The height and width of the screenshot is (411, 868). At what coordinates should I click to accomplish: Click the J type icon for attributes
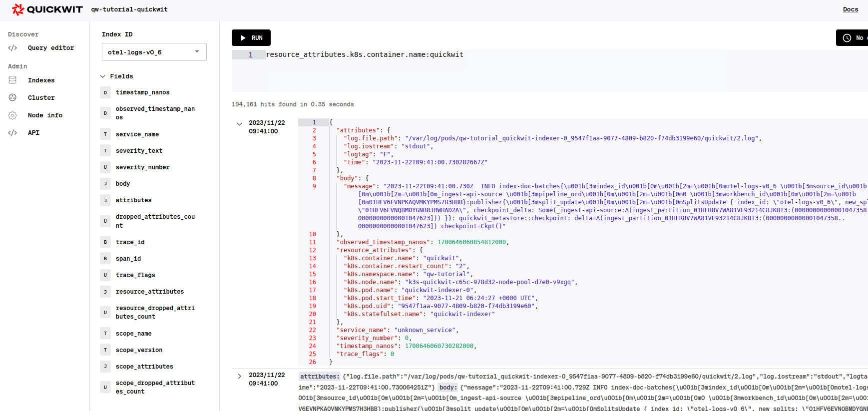tap(105, 200)
